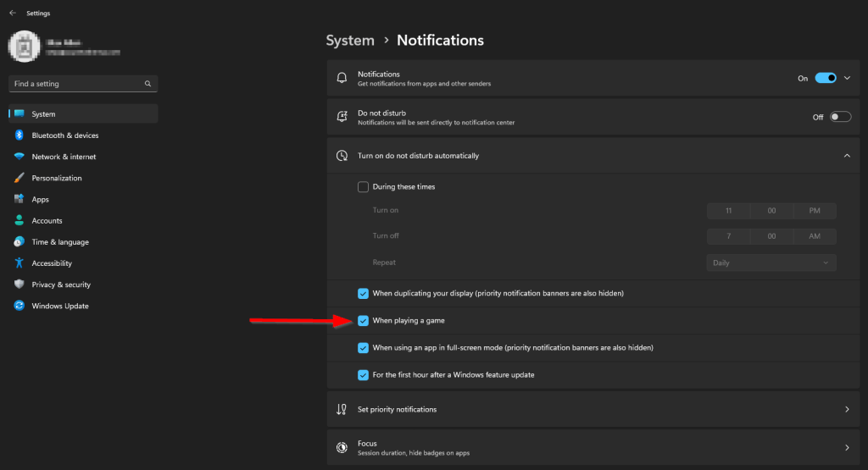Enable the Do not disturb toggle
868x470 pixels.
pyautogui.click(x=840, y=117)
